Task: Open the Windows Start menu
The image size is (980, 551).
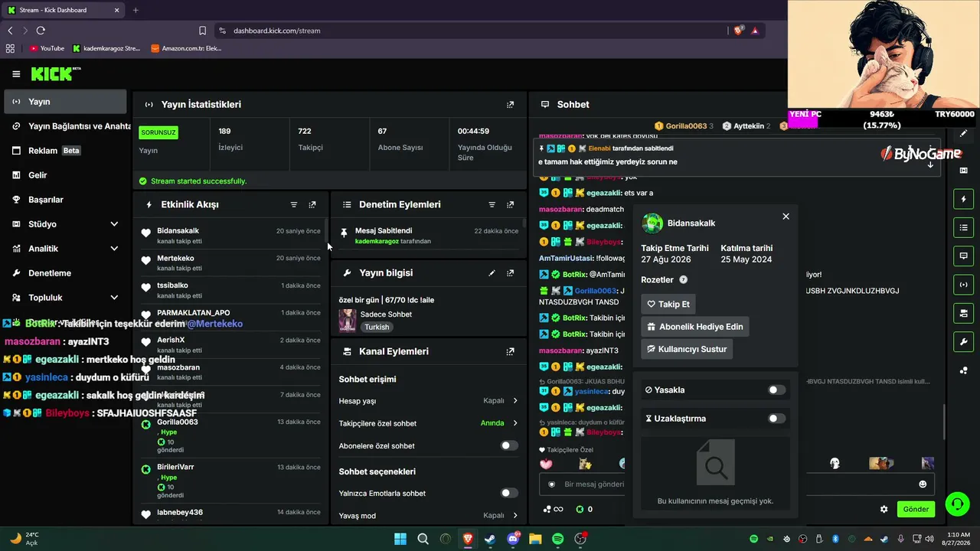Action: (x=400, y=540)
